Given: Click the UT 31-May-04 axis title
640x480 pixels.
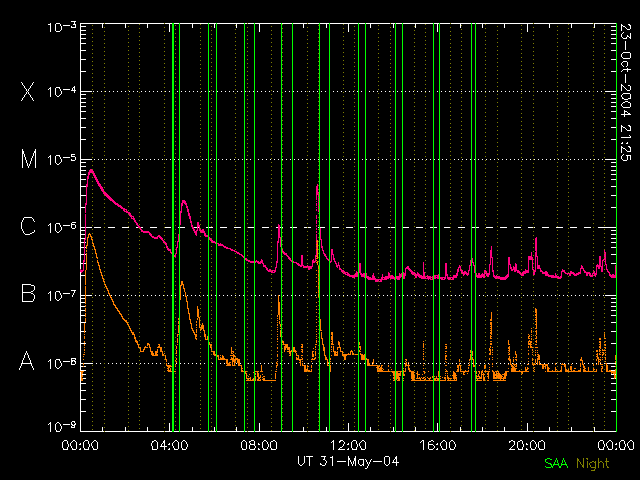Looking at the screenshot, I should pyautogui.click(x=348, y=462).
